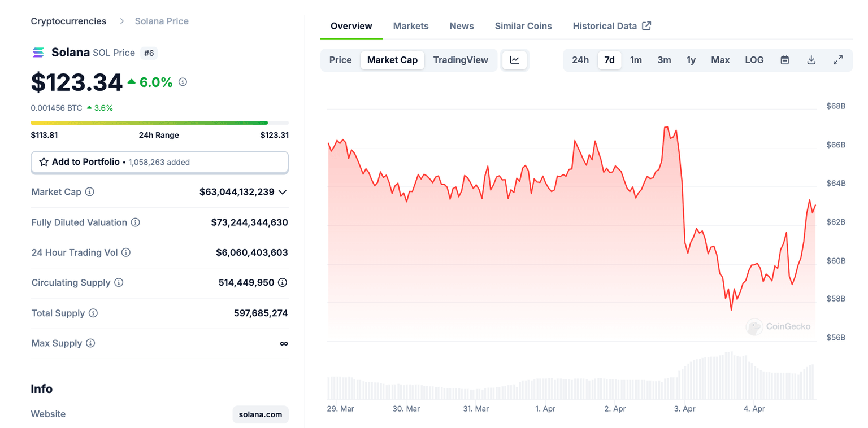Switch the chart to Price view
Viewport: 868px width, 428px height.
tap(340, 59)
